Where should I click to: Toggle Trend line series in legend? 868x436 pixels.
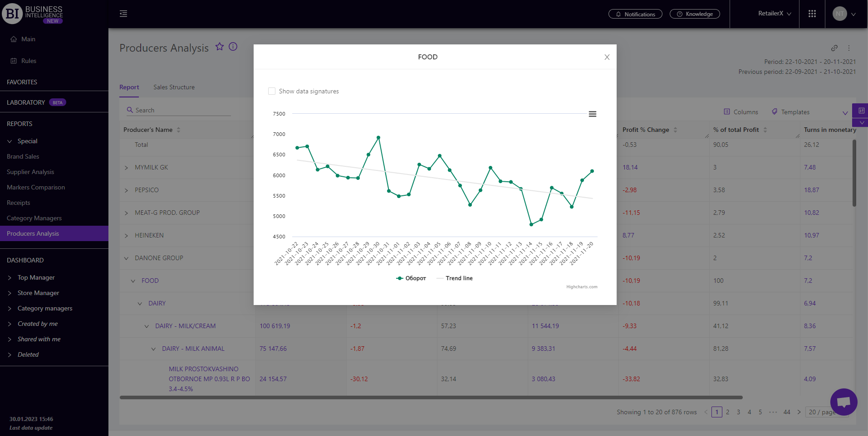(455, 278)
